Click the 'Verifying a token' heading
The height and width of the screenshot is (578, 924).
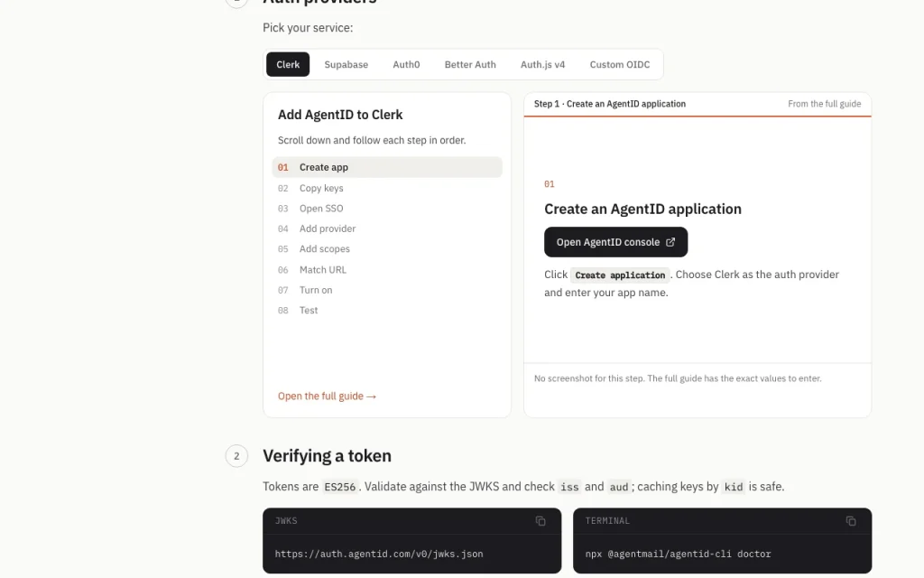pos(327,456)
